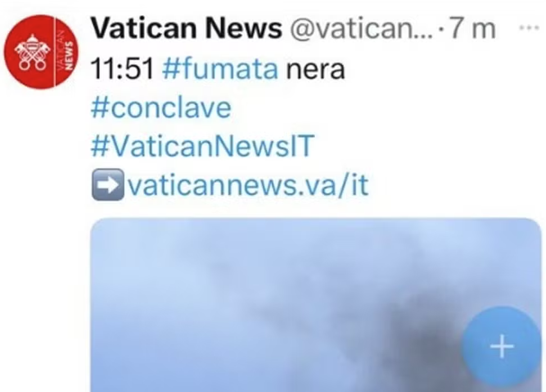Open the #conclave hashtag
Viewport: 546px width, 392px height.
161,108
